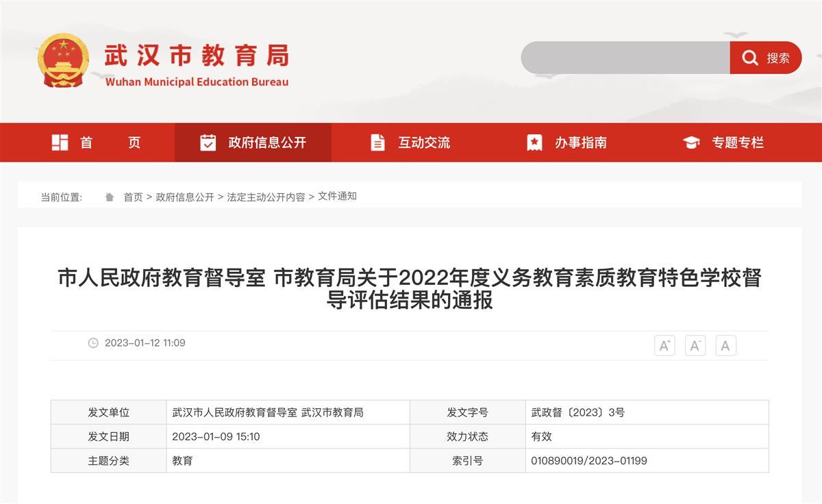
Task: Open the 法定主动公开内容 breadcrumb link
Action: click(266, 197)
